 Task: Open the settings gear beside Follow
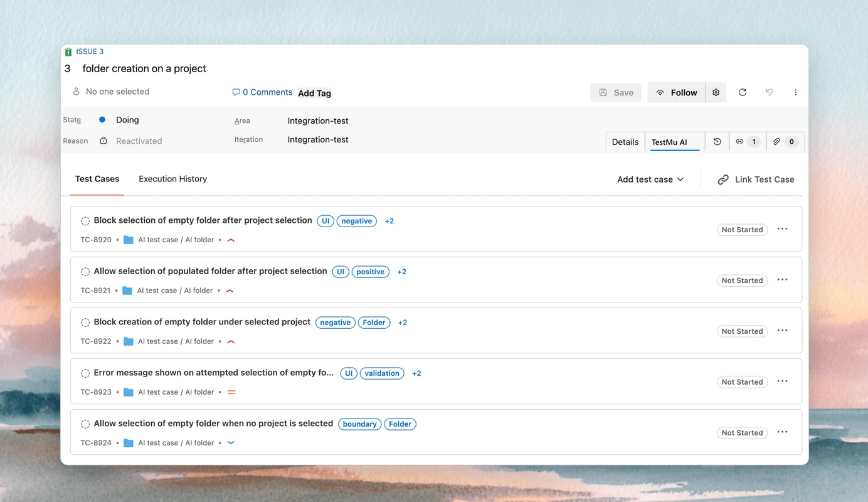coord(716,92)
